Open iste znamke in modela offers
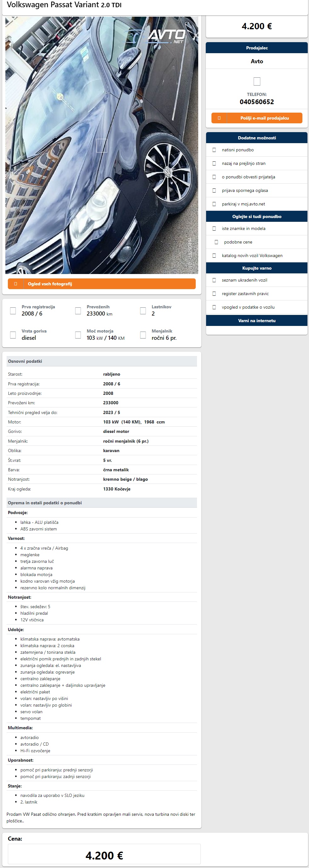This screenshot has height=868, width=309. coord(243,228)
